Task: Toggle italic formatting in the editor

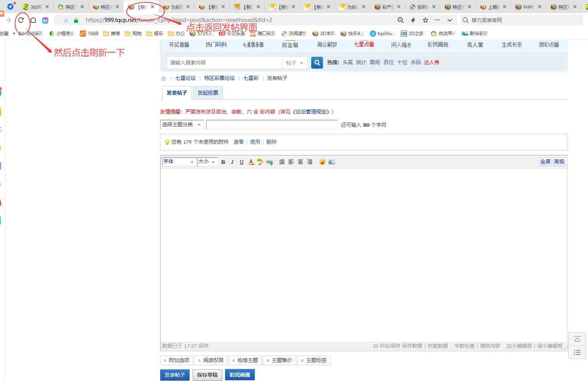Action: [232, 162]
